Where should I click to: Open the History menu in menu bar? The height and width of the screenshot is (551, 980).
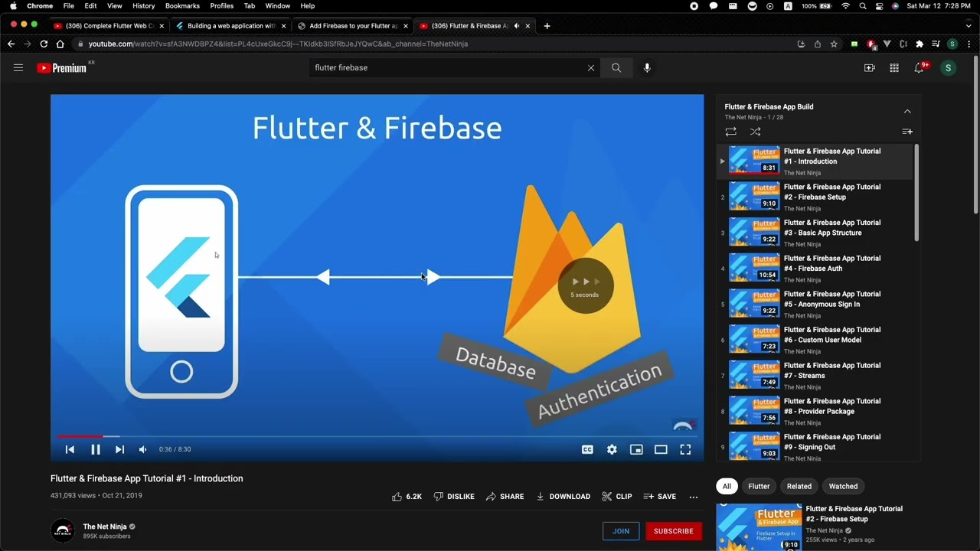[x=143, y=6]
